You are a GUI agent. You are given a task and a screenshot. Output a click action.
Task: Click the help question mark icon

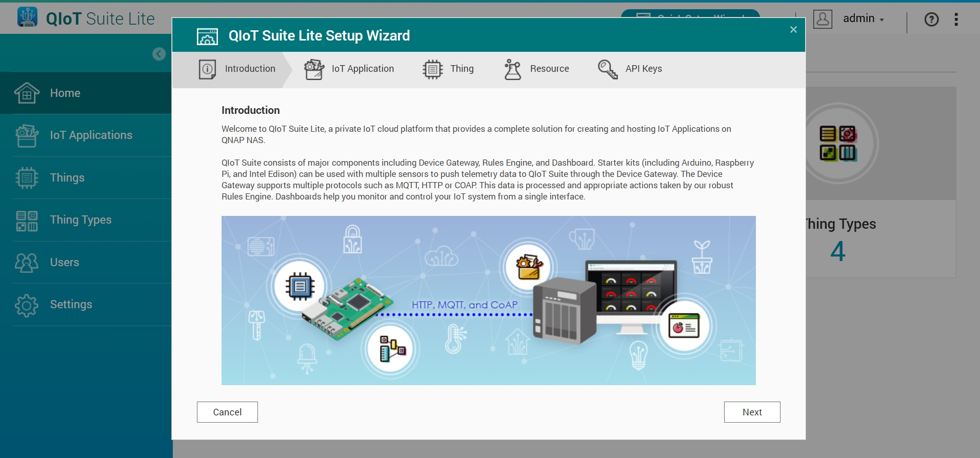point(931,19)
